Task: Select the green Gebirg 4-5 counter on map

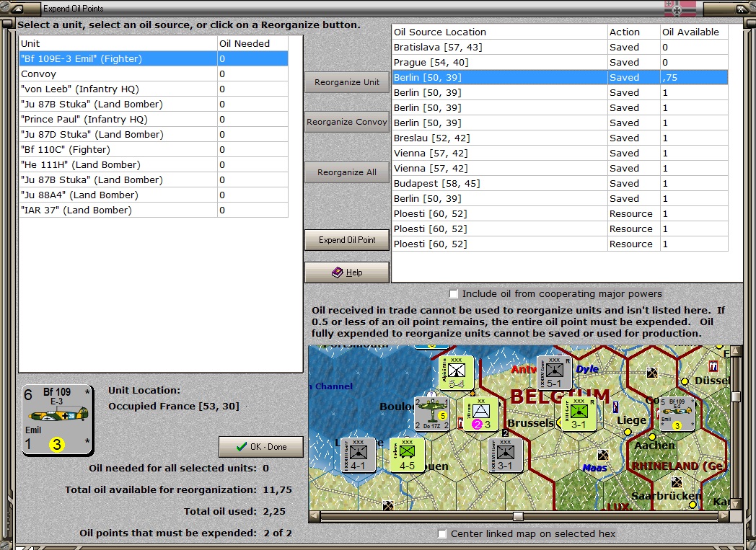Action: pos(407,455)
